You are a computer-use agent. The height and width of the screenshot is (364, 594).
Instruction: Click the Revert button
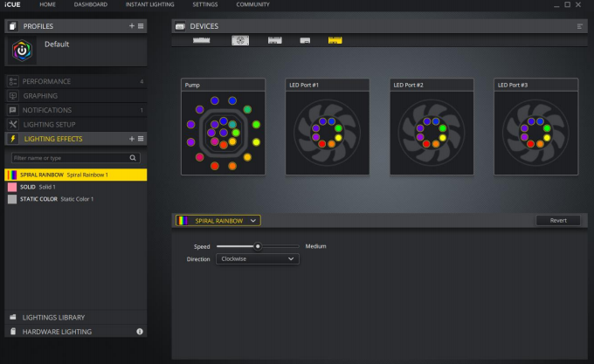[558, 220]
